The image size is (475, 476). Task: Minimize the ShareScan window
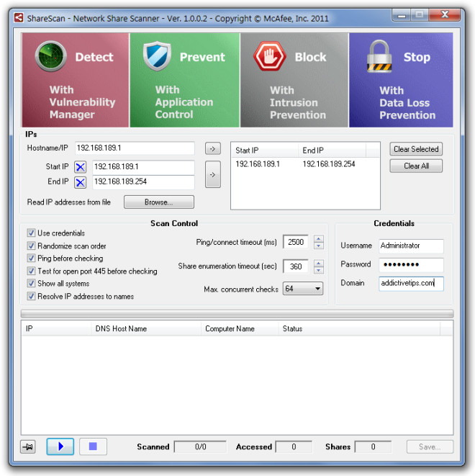coord(402,15)
